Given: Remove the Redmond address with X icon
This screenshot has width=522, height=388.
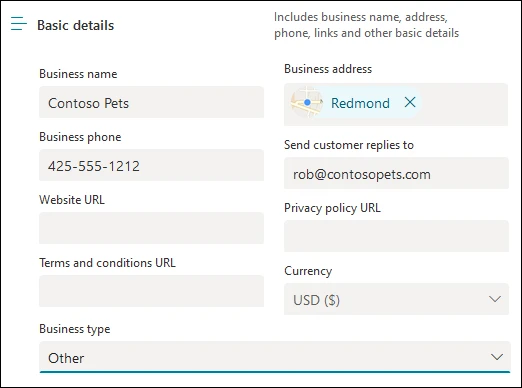Looking at the screenshot, I should tap(410, 102).
